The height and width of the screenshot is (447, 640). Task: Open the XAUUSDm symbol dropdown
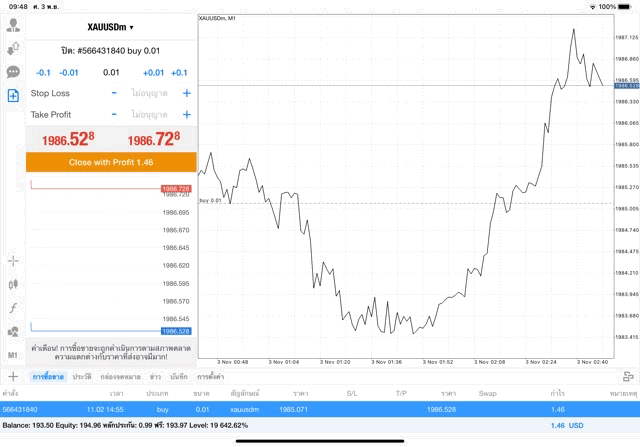[110, 27]
